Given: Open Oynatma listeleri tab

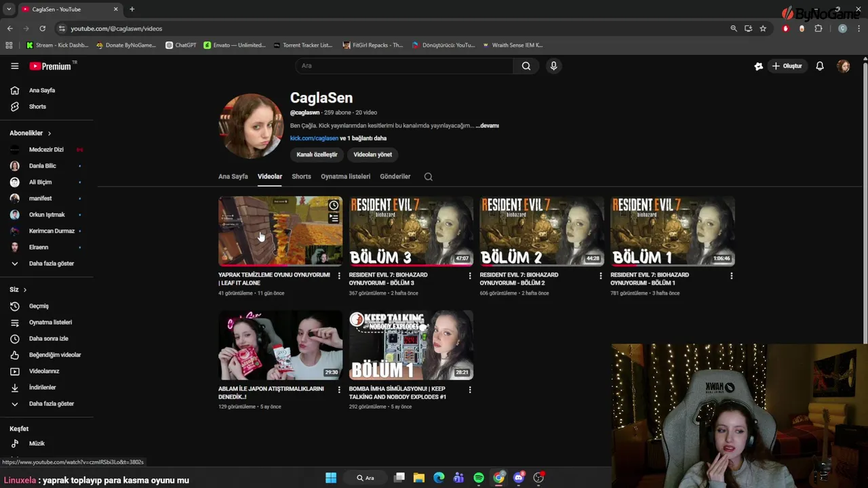Looking at the screenshot, I should (x=345, y=176).
